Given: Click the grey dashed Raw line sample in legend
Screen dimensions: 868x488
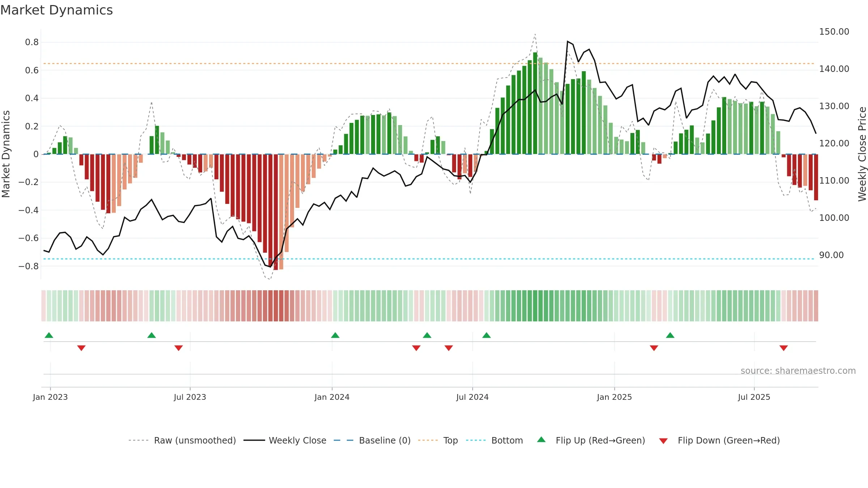Looking at the screenshot, I should [x=139, y=440].
